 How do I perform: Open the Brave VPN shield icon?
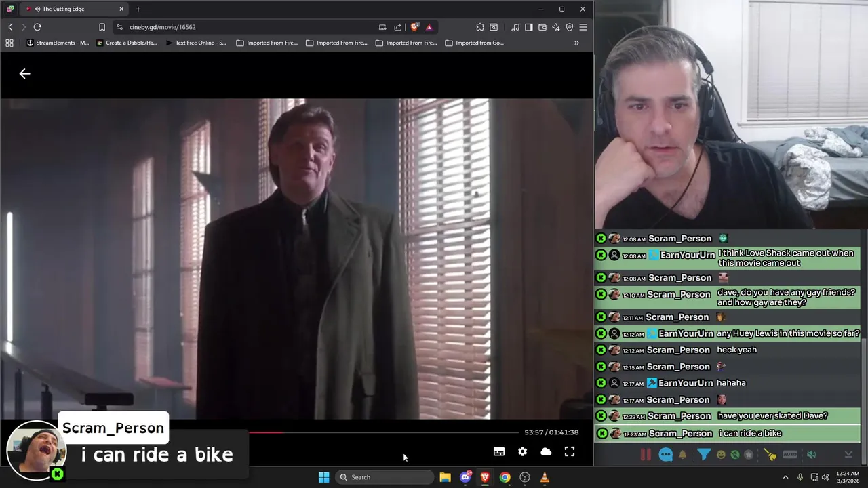pos(570,27)
